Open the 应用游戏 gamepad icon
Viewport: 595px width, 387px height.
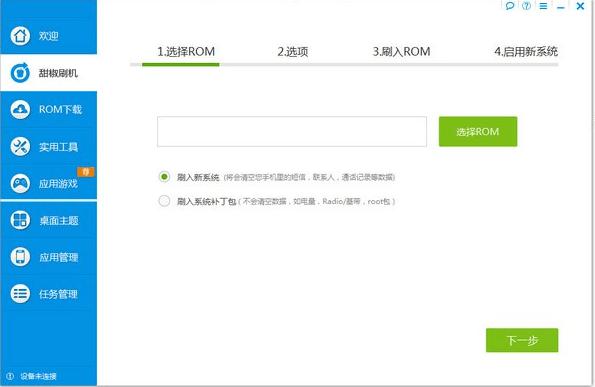click(20, 184)
